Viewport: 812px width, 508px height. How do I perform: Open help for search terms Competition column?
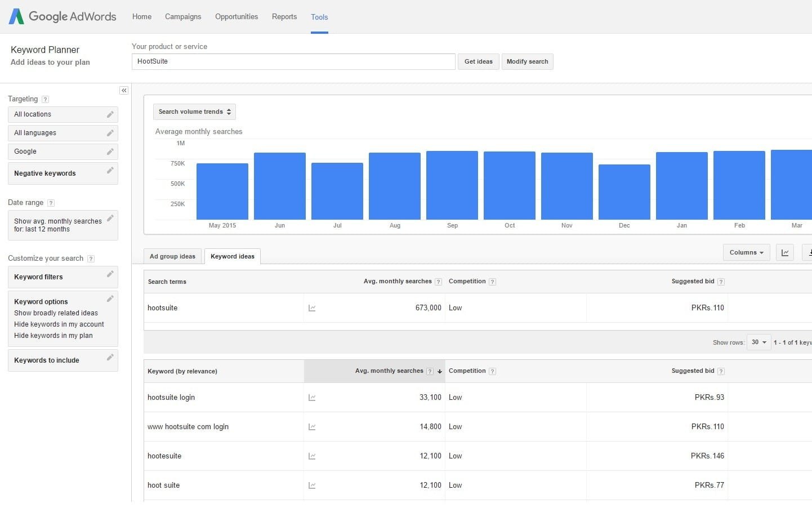pyautogui.click(x=492, y=282)
